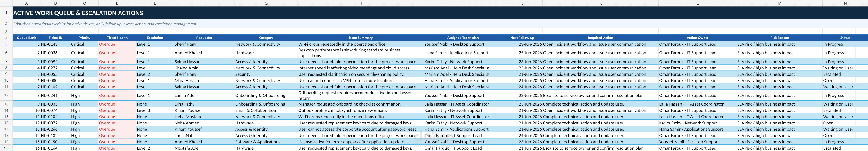Click Assigned Technician cell for HD-0266
This screenshot has width=868, height=151.
(x=463, y=129)
